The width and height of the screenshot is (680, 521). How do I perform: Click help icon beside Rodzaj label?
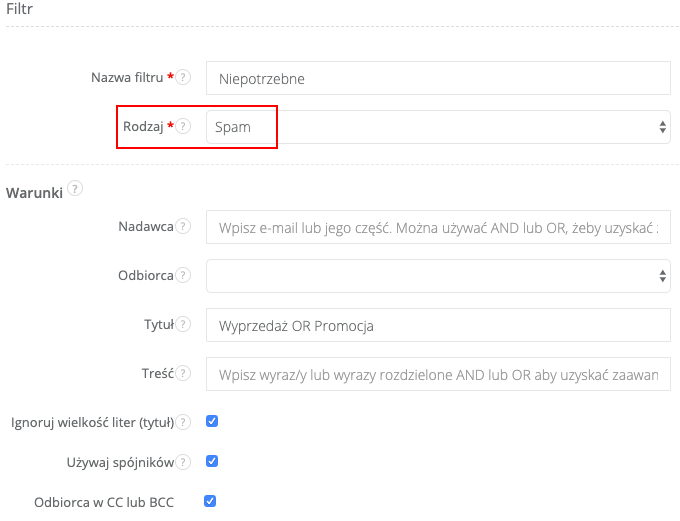point(183,127)
